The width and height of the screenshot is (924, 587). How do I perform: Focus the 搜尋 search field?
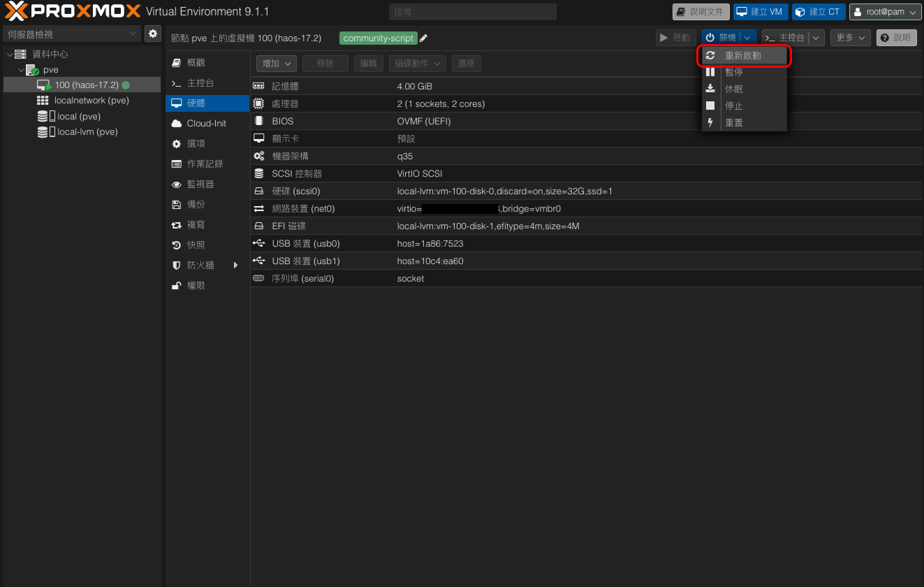(x=472, y=12)
